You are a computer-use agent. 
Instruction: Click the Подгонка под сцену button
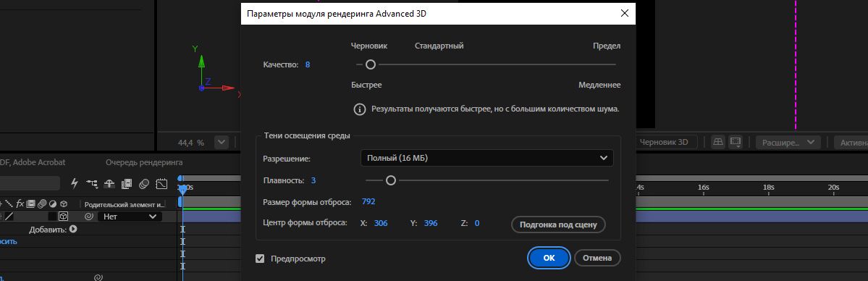coord(559,225)
